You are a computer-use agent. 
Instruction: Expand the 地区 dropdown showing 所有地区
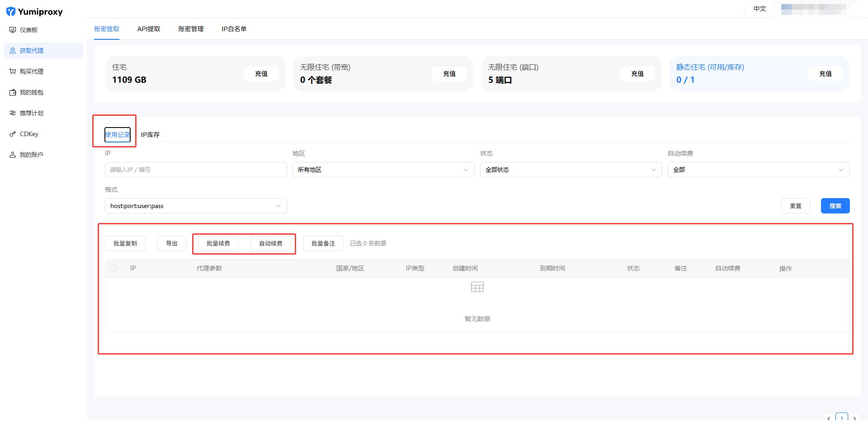(383, 170)
